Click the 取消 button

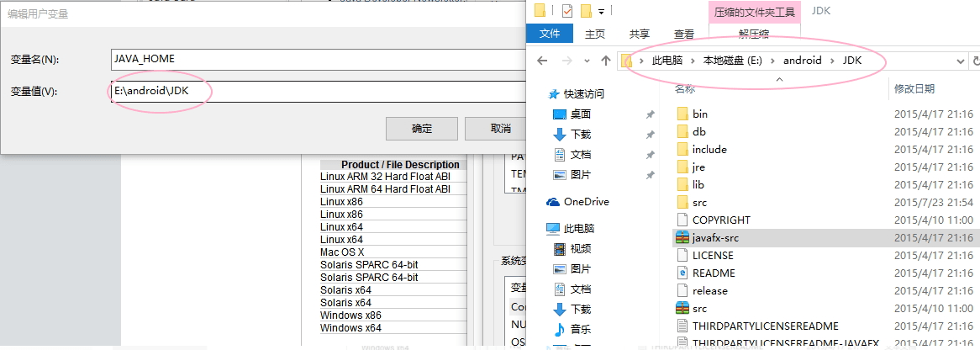coord(500,129)
